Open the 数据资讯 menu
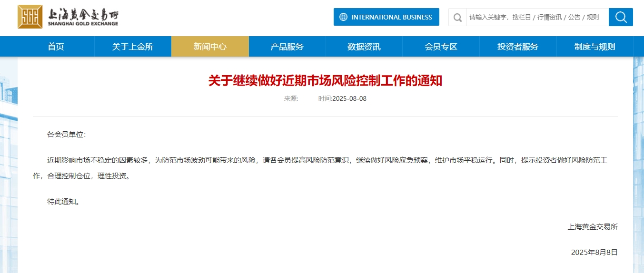This screenshot has height=273, width=644. (x=364, y=47)
